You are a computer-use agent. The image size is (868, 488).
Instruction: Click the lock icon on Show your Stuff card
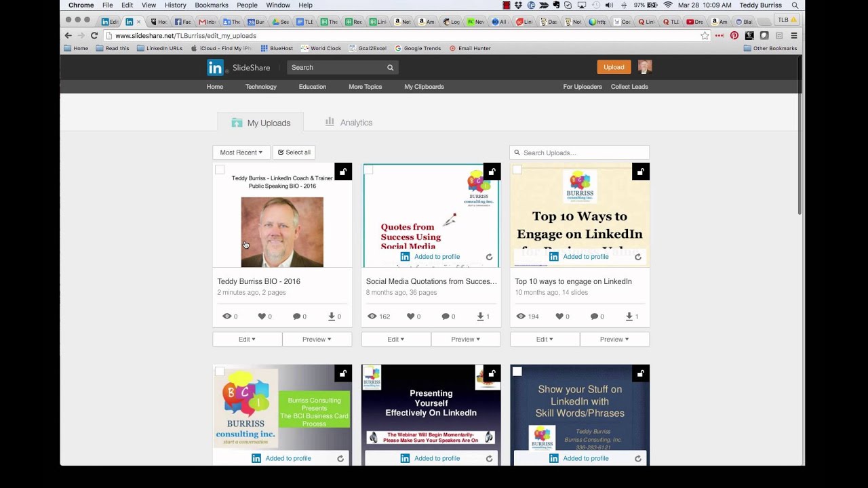tap(641, 373)
